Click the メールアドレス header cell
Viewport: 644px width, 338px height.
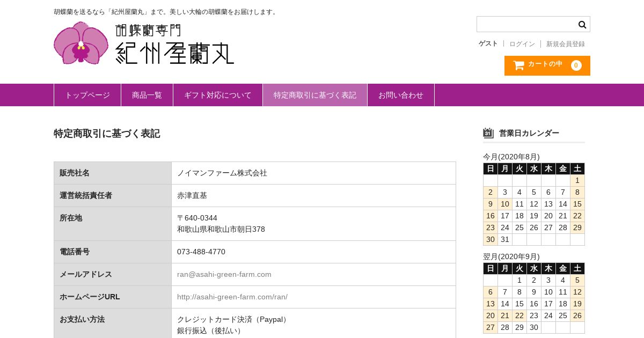click(113, 274)
